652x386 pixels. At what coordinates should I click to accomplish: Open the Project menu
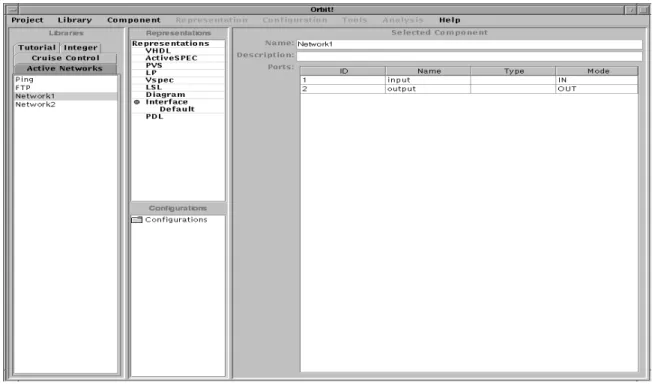(27, 20)
